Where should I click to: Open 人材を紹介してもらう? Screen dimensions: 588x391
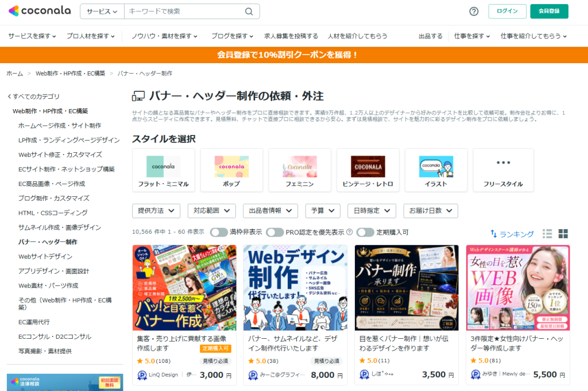pyautogui.click(x=357, y=36)
